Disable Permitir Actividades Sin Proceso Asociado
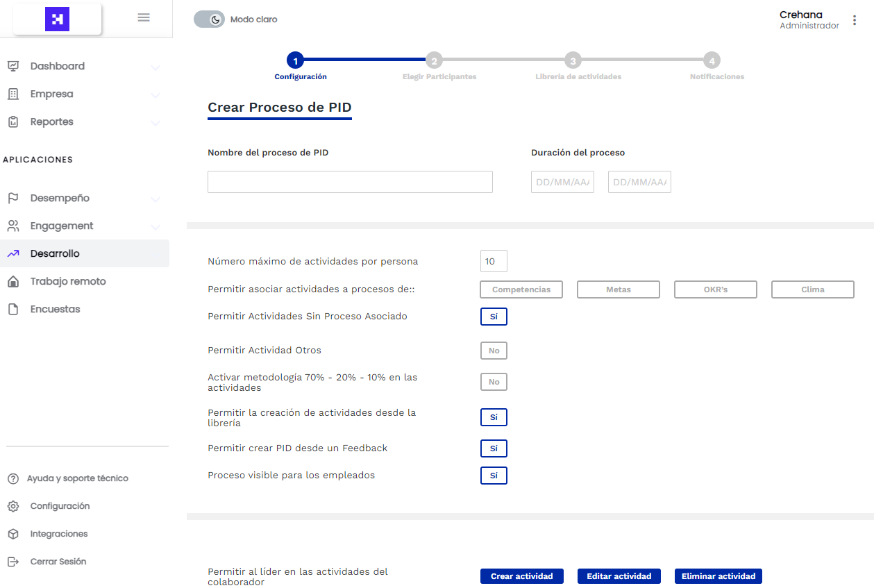This screenshot has width=874, height=588. [494, 317]
